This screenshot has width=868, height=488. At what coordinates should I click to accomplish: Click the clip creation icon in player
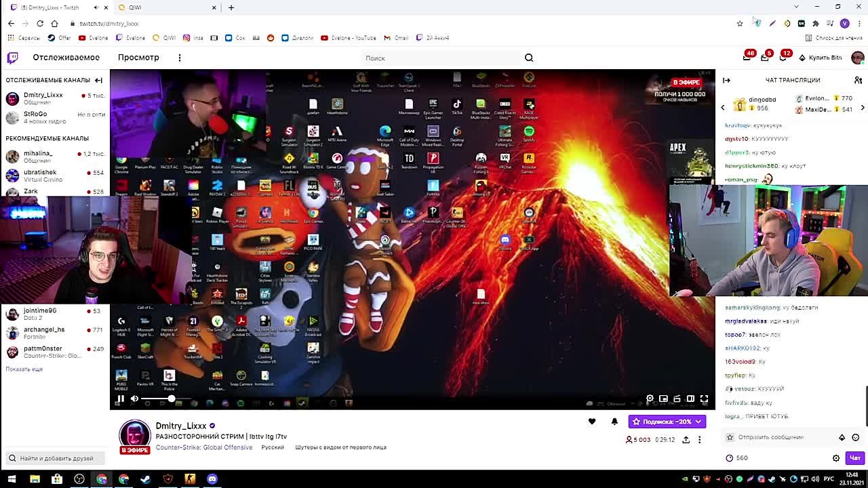[677, 399]
